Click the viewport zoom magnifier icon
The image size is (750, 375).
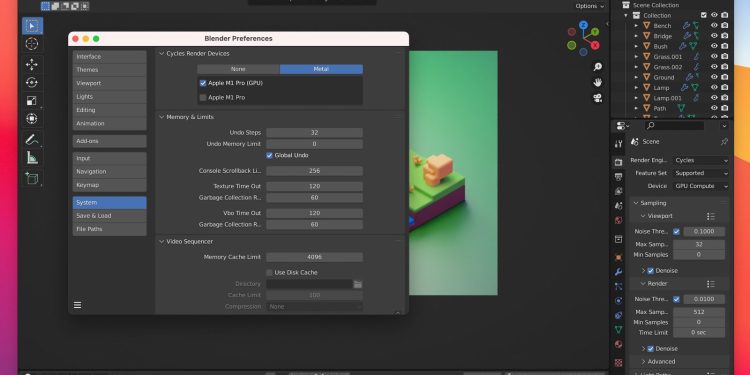(x=597, y=67)
